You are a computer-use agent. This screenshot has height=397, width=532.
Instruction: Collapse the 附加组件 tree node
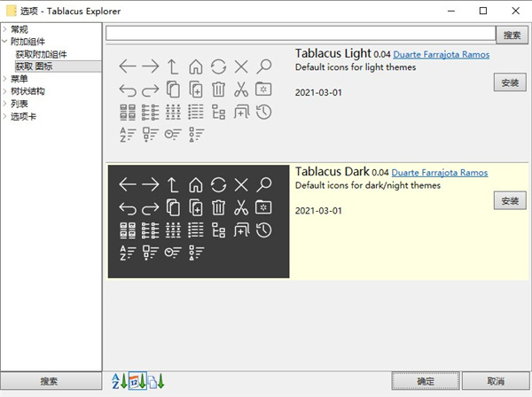[x=5, y=42]
